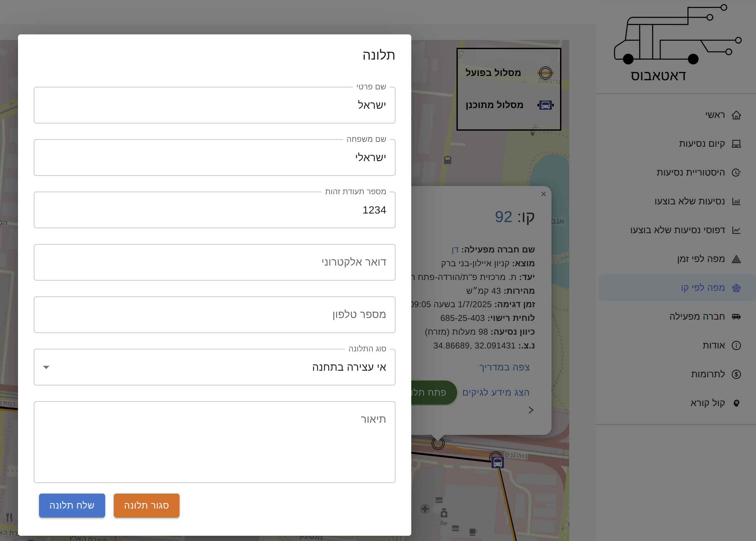Open the מפה לפי קו menu item
Viewport: 756px width, 541px height.
702,288
